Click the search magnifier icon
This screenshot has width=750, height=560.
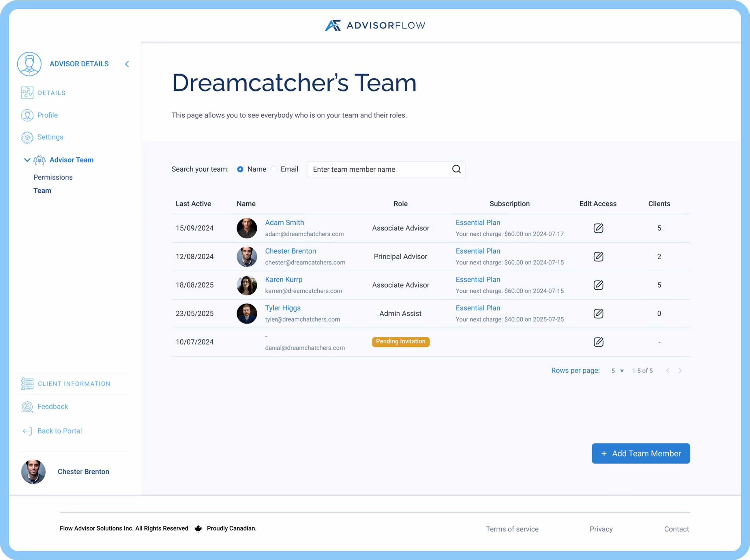click(456, 169)
